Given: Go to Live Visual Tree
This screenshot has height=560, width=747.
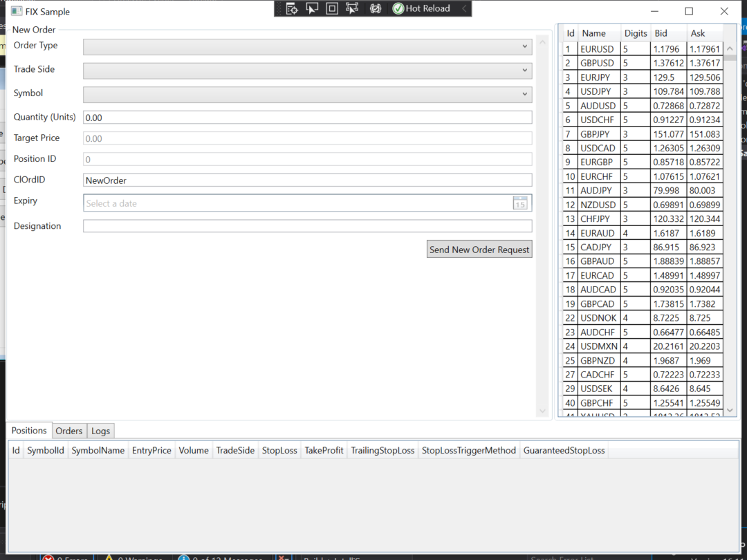Looking at the screenshot, I should [x=291, y=8].
